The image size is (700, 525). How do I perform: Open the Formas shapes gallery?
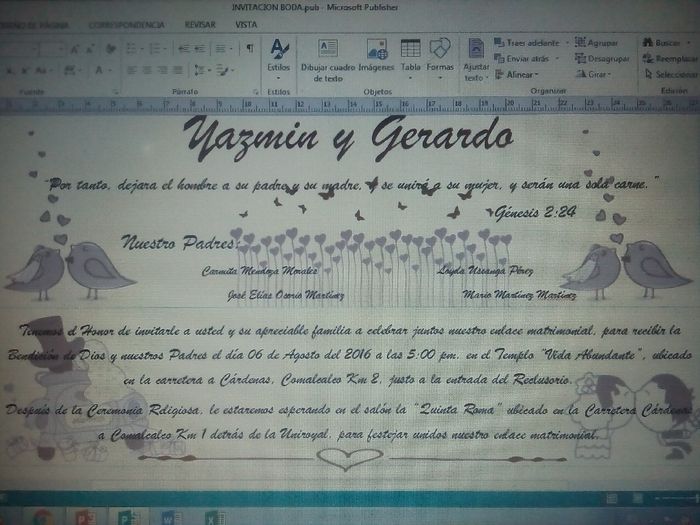click(x=440, y=60)
